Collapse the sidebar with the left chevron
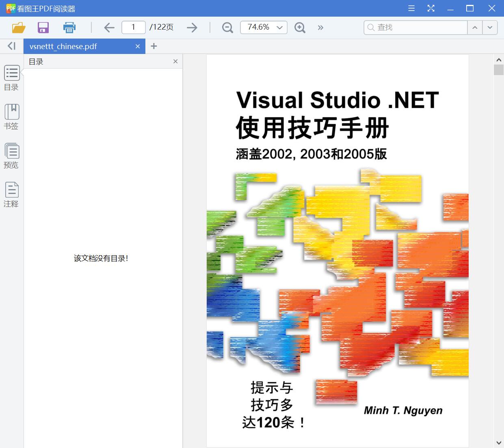This screenshot has width=504, height=448. point(11,45)
